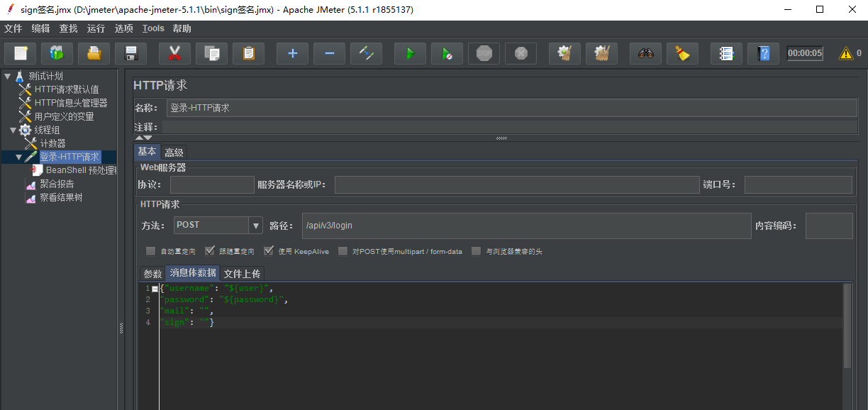868x410 pixels.
Task: Open the Tools menu
Action: pyautogui.click(x=153, y=28)
